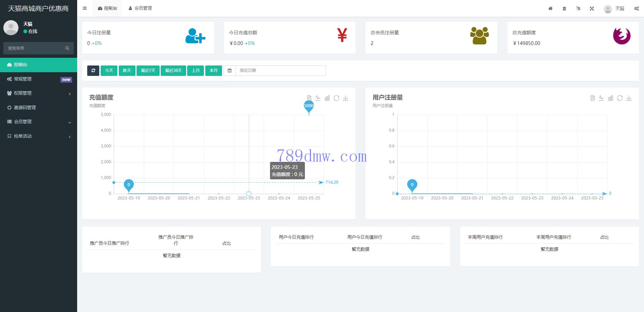Filter by 上月 button
This screenshot has height=312, width=644.
(x=196, y=71)
